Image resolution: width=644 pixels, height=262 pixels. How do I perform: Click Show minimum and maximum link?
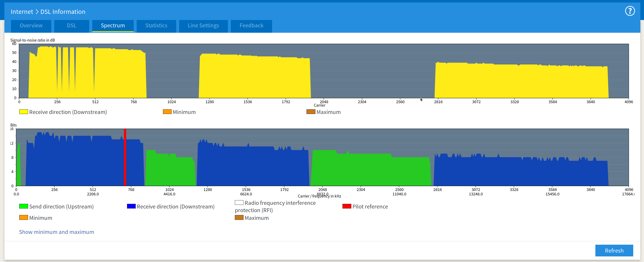[x=57, y=232]
